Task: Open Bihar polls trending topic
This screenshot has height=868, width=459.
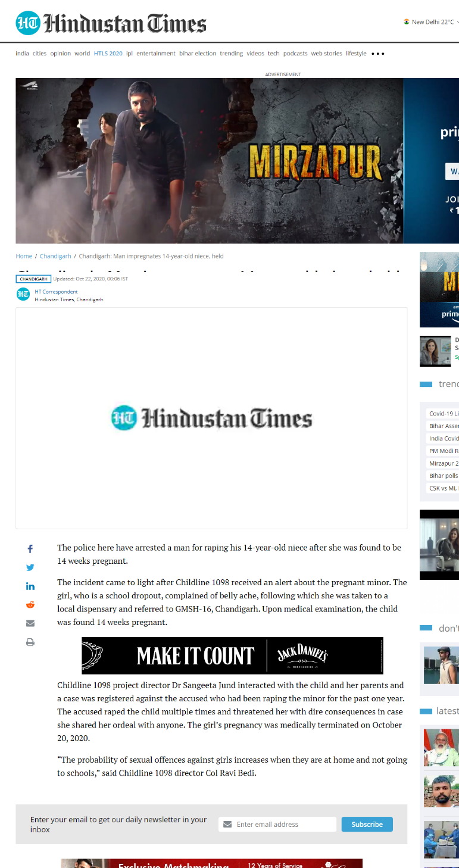Action: point(444,476)
